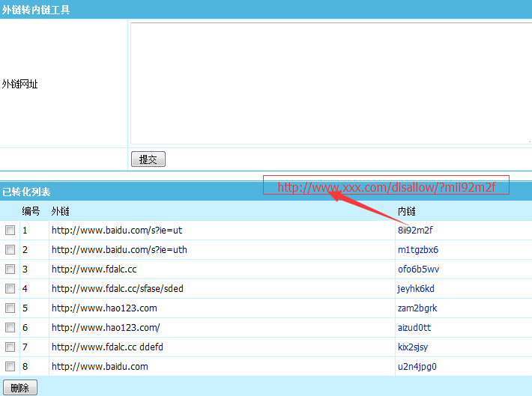The width and height of the screenshot is (532, 396).
Task: Check the checkbox for row 2
Action: 10,249
